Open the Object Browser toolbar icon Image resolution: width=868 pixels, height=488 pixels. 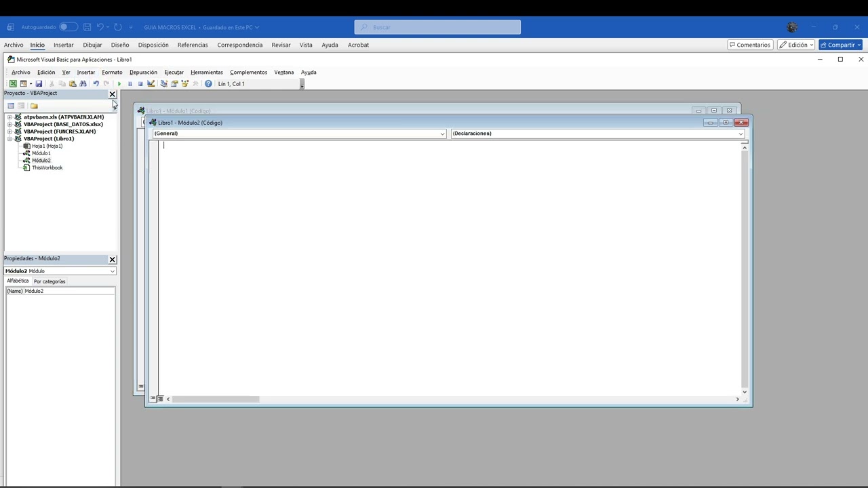click(184, 83)
